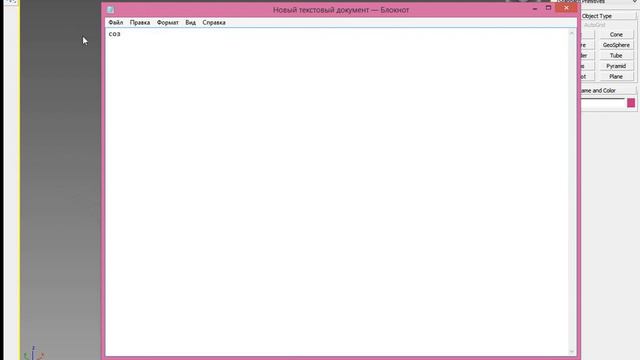Collapse the Name and Color rollout

(608, 90)
